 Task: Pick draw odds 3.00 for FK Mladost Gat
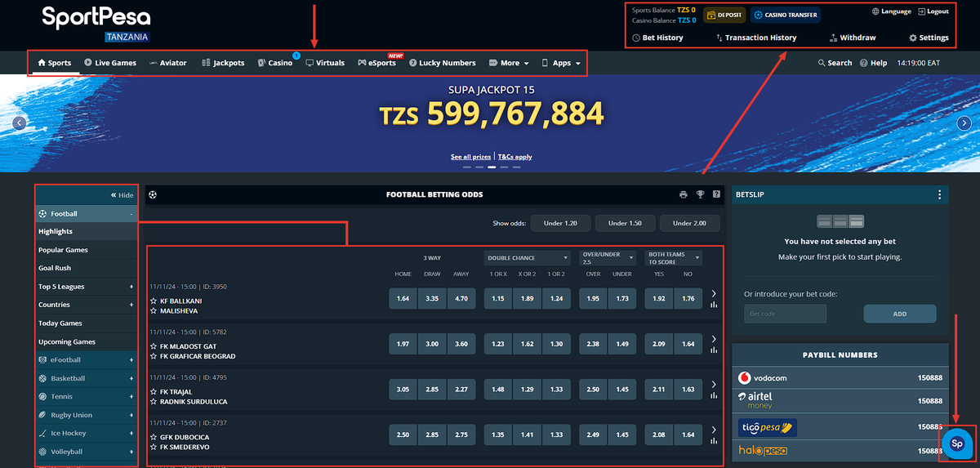pyautogui.click(x=432, y=345)
